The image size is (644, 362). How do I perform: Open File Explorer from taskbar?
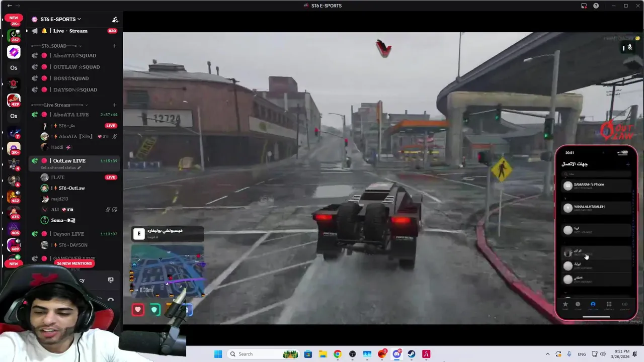pyautogui.click(x=323, y=354)
